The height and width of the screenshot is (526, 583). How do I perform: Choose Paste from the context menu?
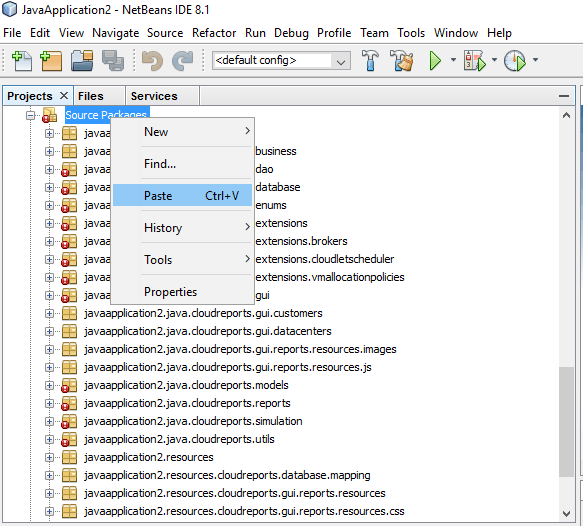click(x=182, y=196)
